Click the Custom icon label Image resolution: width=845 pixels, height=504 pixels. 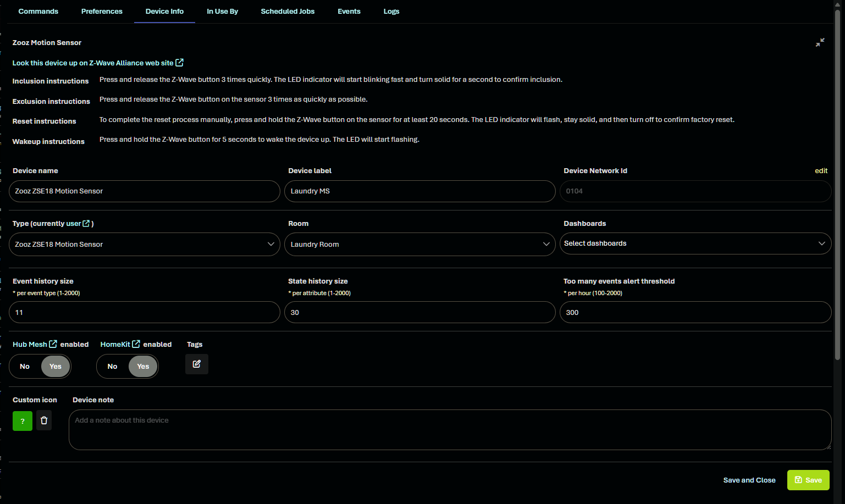(x=35, y=400)
